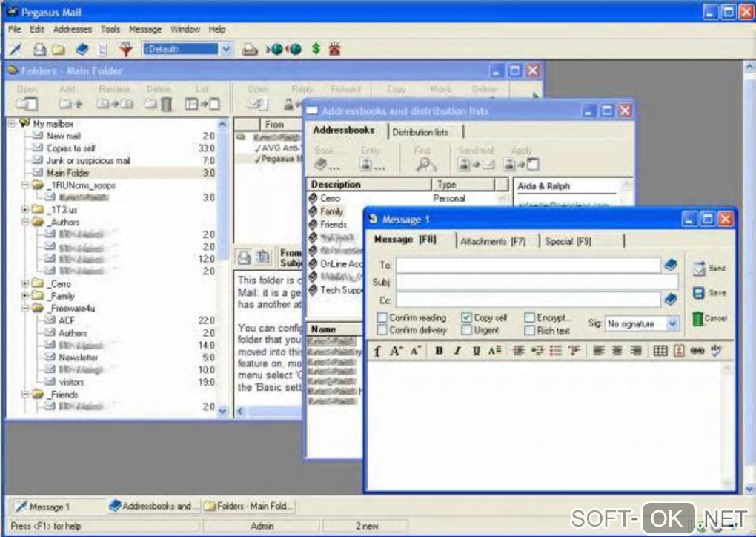Click the Save button in Message window

[709, 293]
